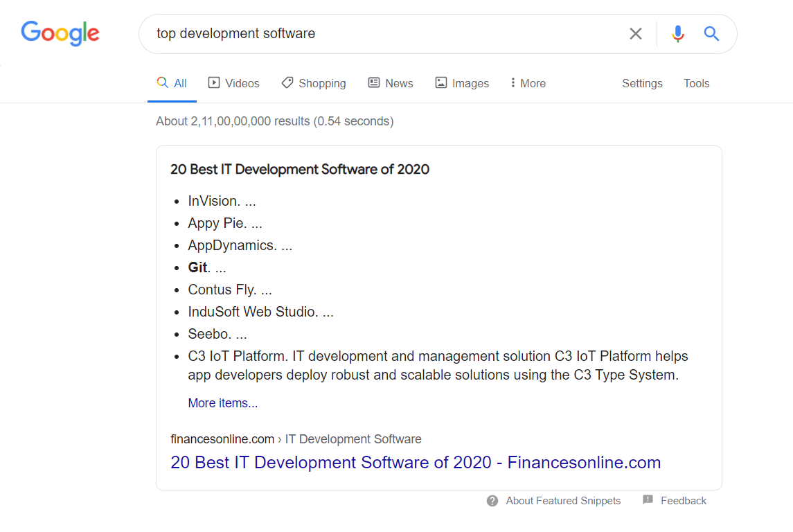Screen dimensions: 793x532
Task: Click the 'InVision' list item
Action: [x=222, y=201]
